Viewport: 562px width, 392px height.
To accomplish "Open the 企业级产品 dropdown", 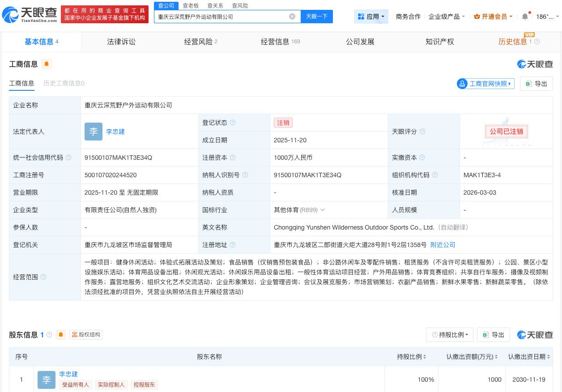I will 447,17.
